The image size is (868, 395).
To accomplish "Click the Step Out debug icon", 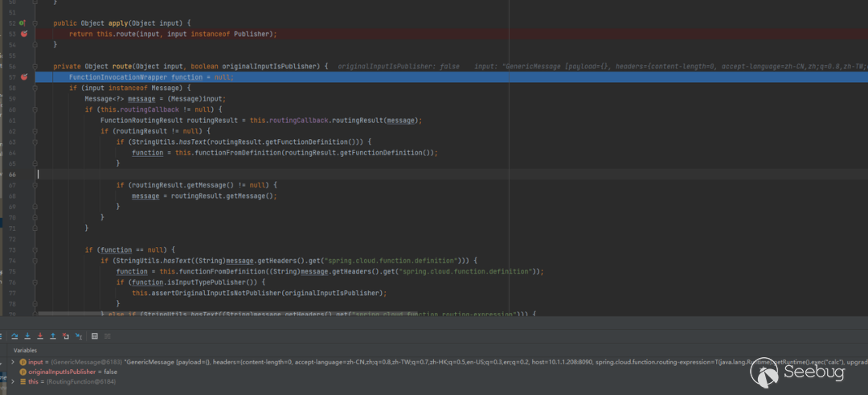I will [x=53, y=335].
